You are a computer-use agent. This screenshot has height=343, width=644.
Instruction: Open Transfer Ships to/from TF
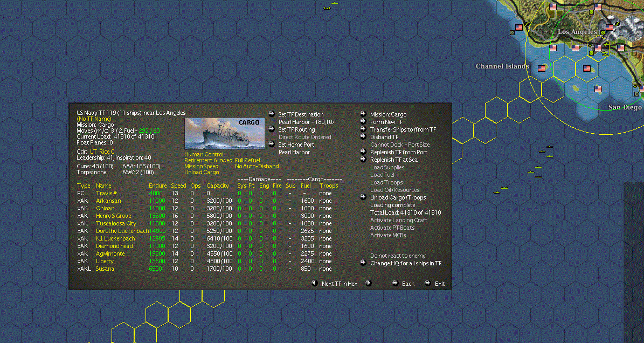click(403, 129)
